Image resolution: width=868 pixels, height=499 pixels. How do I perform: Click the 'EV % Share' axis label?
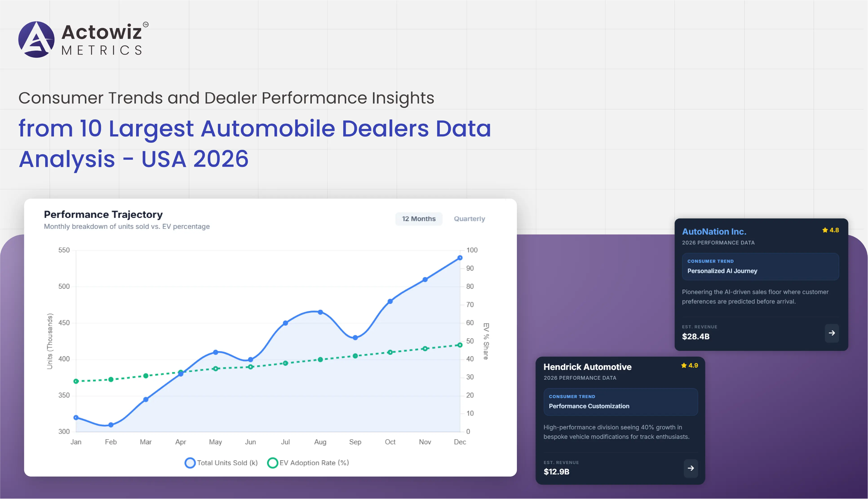(486, 341)
